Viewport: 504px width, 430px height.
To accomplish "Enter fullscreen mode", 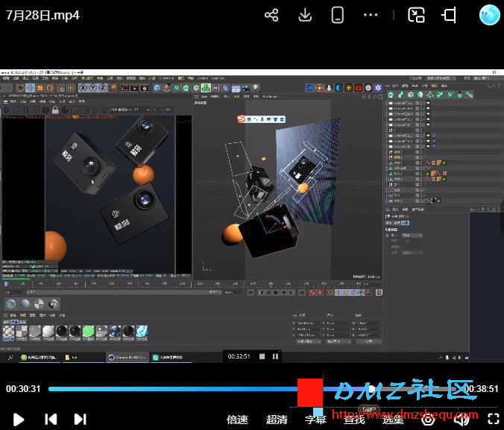I will click(493, 419).
